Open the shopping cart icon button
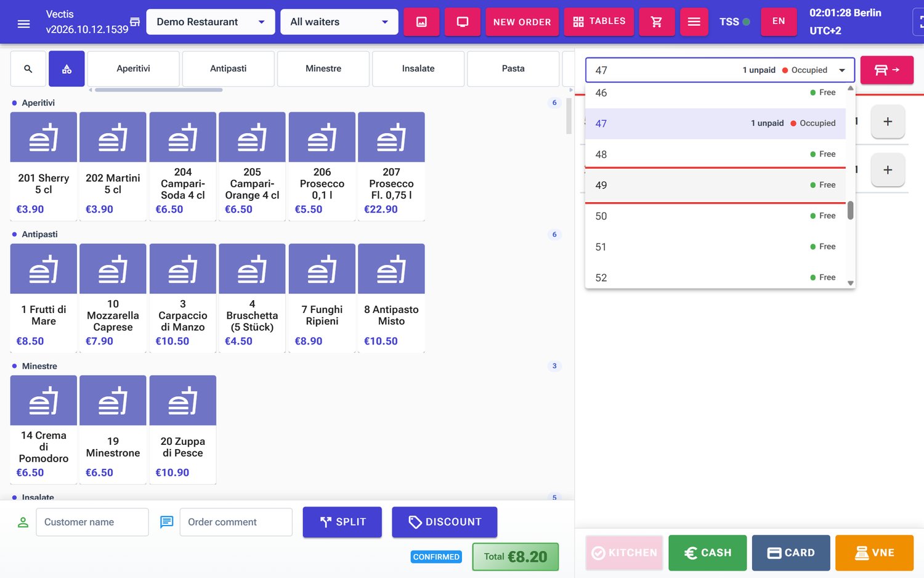 pyautogui.click(x=657, y=22)
